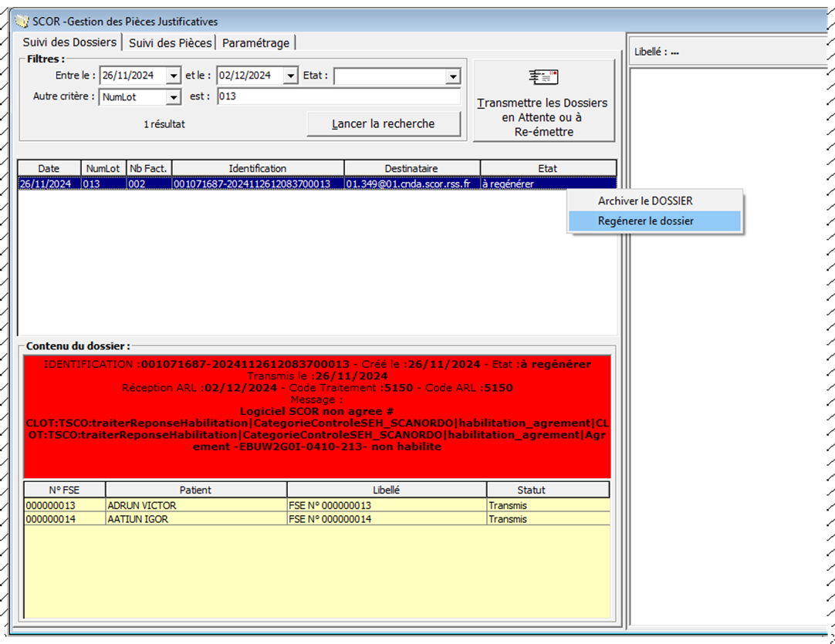Choose Regénerer le dossier in context menu
Image resolution: width=835 pixels, height=644 pixels.
(x=655, y=221)
